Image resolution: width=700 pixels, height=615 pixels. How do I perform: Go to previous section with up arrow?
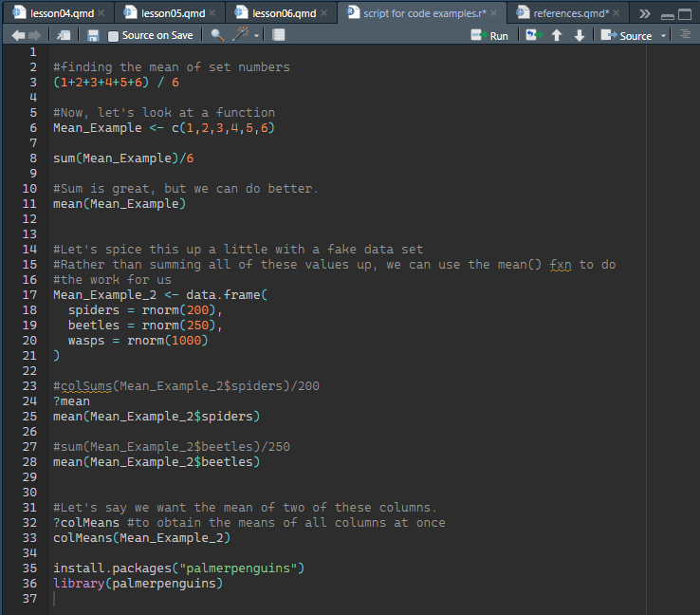[x=557, y=35]
